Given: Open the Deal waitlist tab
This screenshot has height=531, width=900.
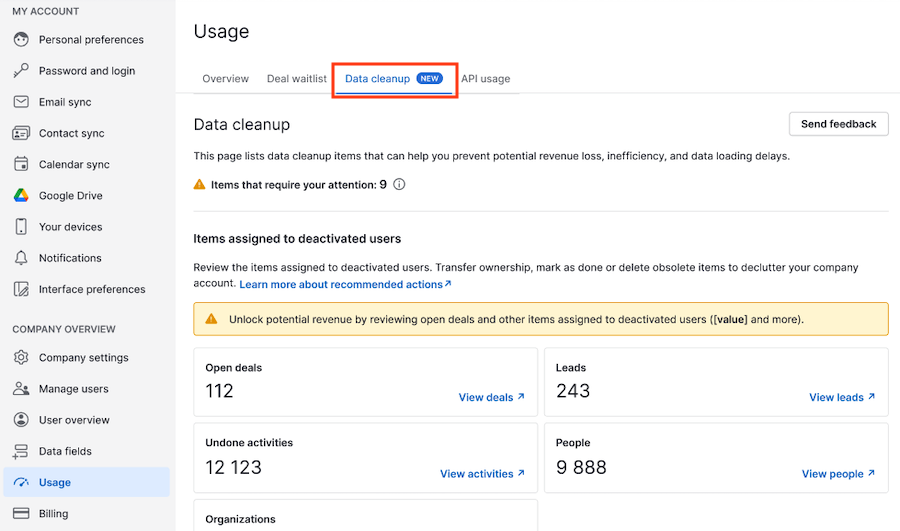Looking at the screenshot, I should (x=297, y=79).
